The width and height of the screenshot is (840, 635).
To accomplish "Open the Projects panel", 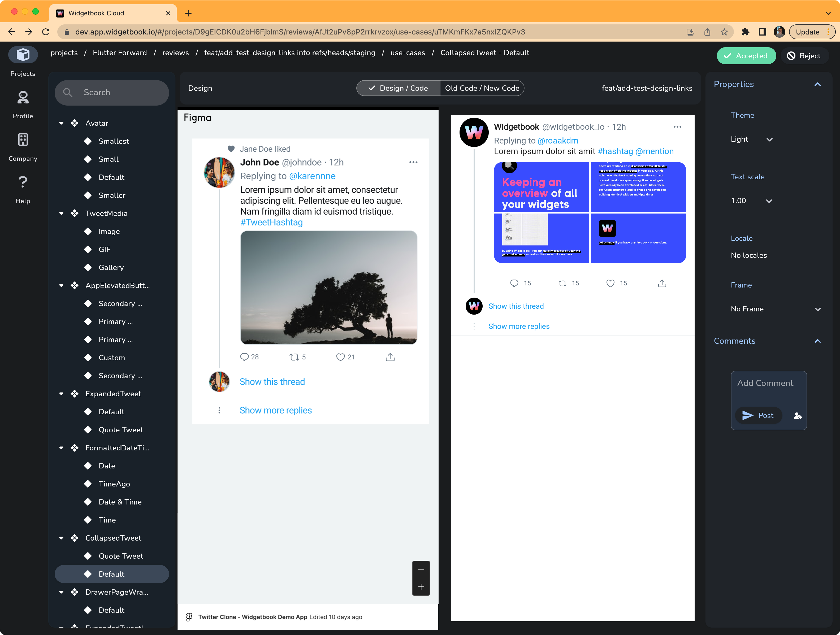I will [x=23, y=61].
